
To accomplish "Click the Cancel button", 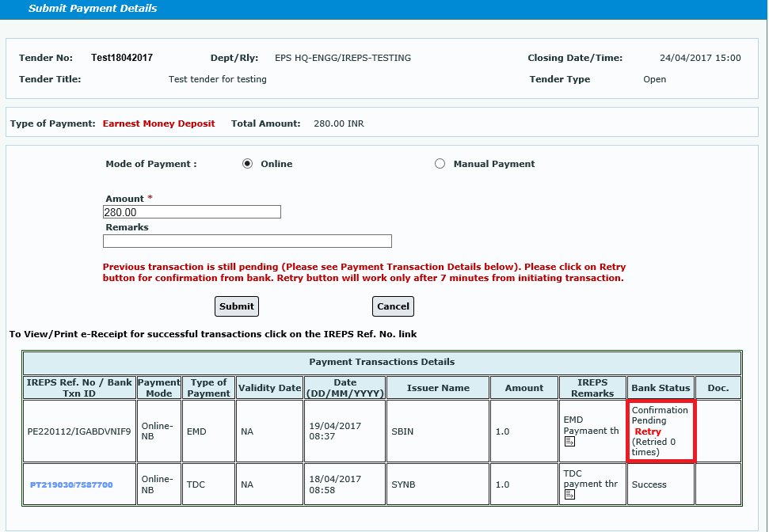I will [x=393, y=306].
